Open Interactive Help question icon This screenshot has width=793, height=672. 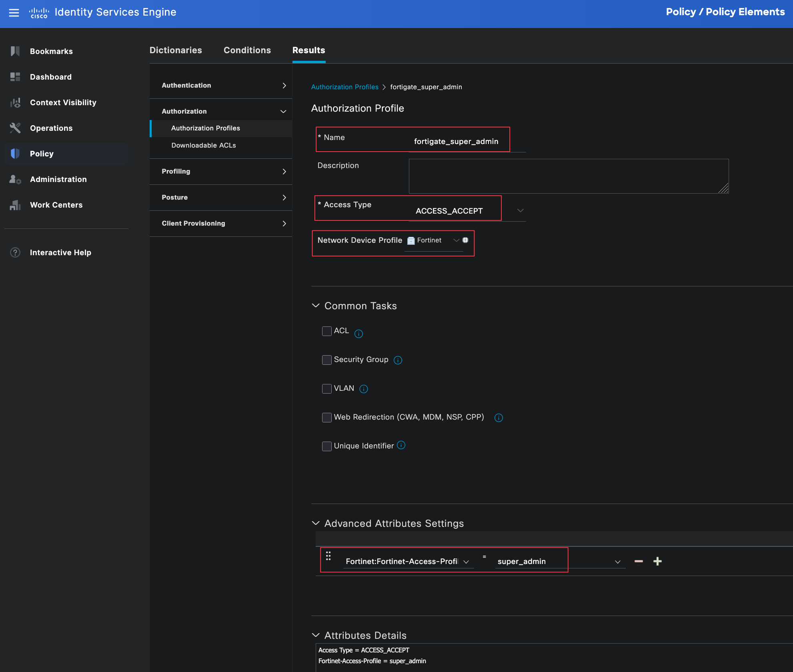click(15, 252)
